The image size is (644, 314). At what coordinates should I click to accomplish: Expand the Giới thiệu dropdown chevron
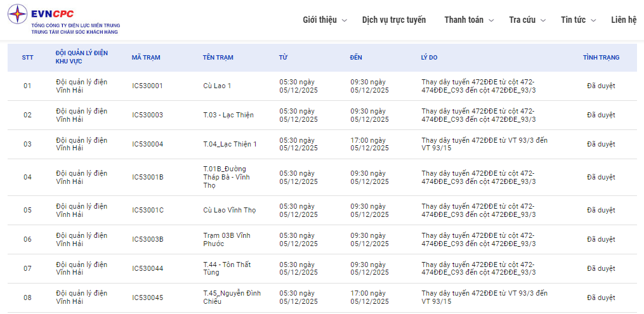[x=345, y=20]
